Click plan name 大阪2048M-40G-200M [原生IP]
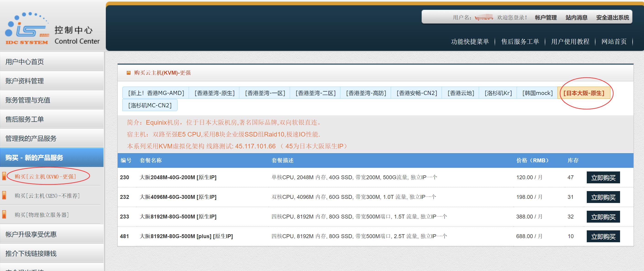644x271 pixels. 178,177
